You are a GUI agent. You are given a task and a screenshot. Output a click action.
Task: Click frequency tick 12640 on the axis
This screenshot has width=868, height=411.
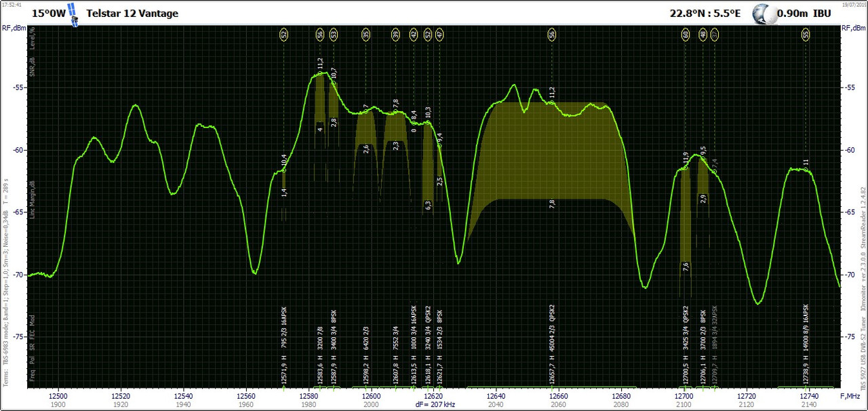496,395
